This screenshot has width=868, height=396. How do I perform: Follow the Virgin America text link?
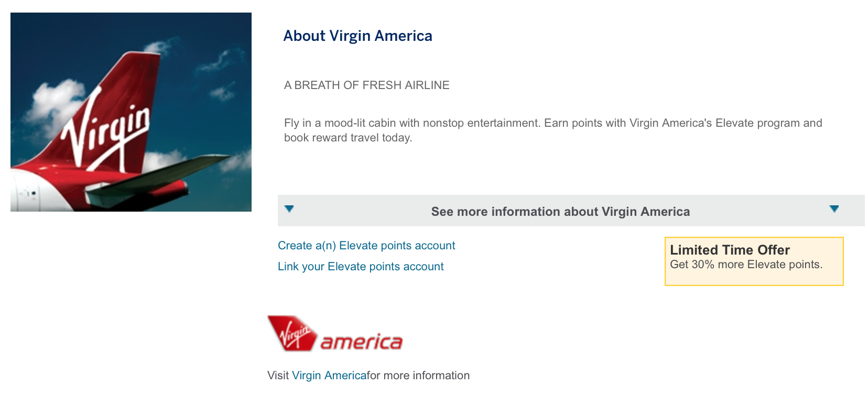click(329, 376)
